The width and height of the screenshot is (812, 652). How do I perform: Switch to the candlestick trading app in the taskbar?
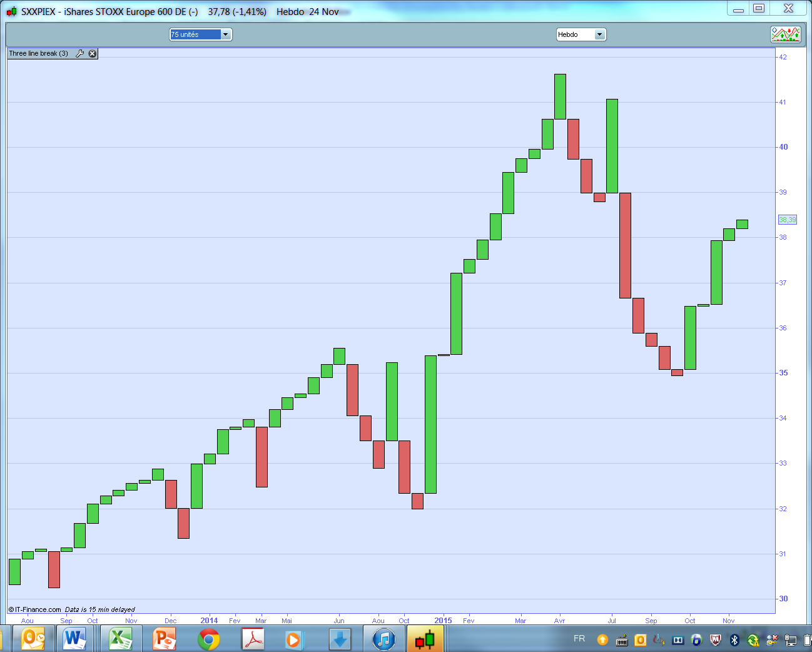point(425,639)
